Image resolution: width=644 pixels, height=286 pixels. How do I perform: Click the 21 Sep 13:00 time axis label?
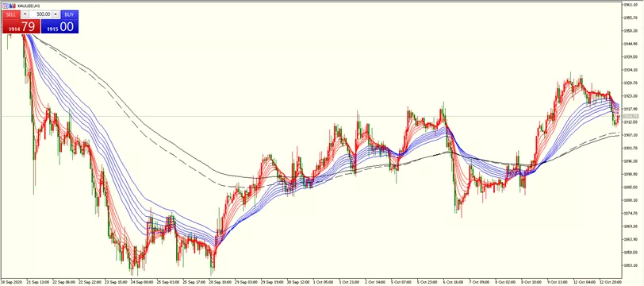pos(38,282)
